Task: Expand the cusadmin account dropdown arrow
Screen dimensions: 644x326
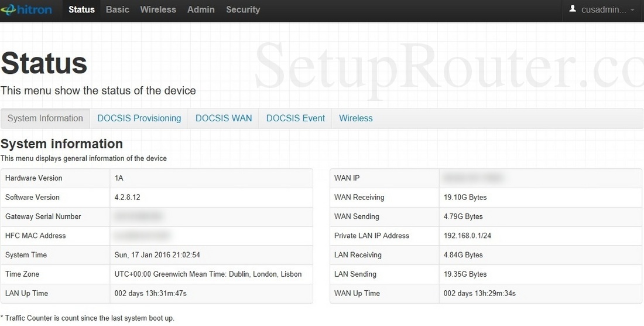Action: [x=632, y=10]
